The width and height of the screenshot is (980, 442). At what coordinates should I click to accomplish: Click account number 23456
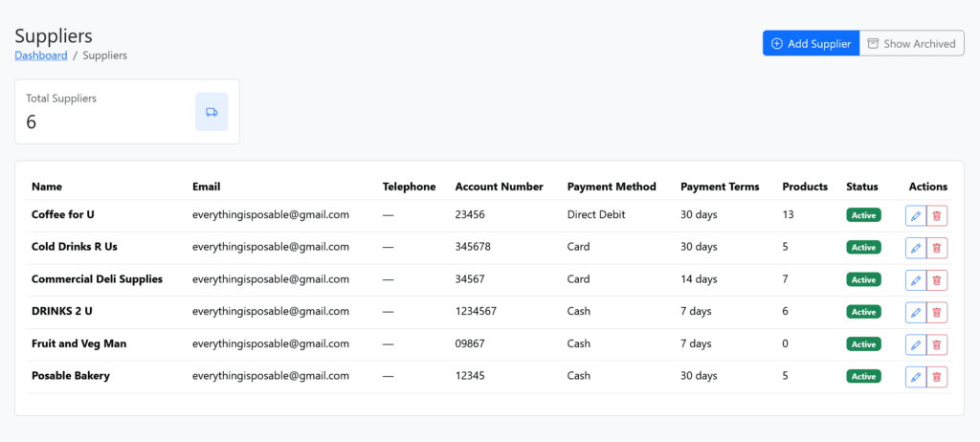(470, 214)
